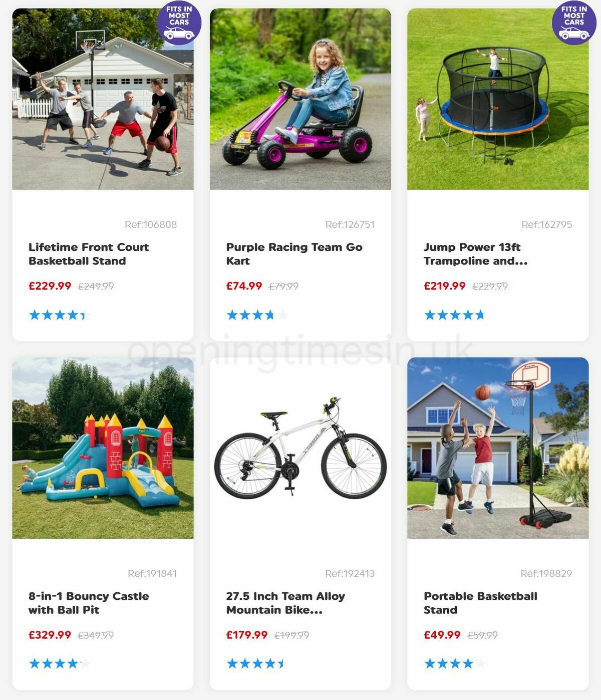The width and height of the screenshot is (601, 700).
Task: Click the £49.99 Portable Basketball Stand price
Action: (x=442, y=635)
